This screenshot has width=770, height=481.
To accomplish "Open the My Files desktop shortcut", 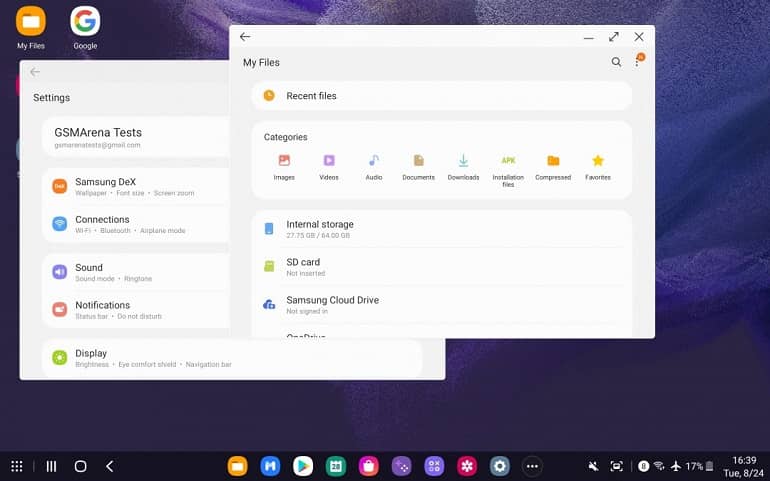I will pos(30,28).
